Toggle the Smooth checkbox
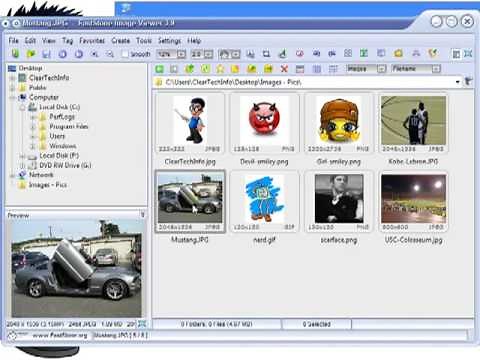 click(x=125, y=54)
